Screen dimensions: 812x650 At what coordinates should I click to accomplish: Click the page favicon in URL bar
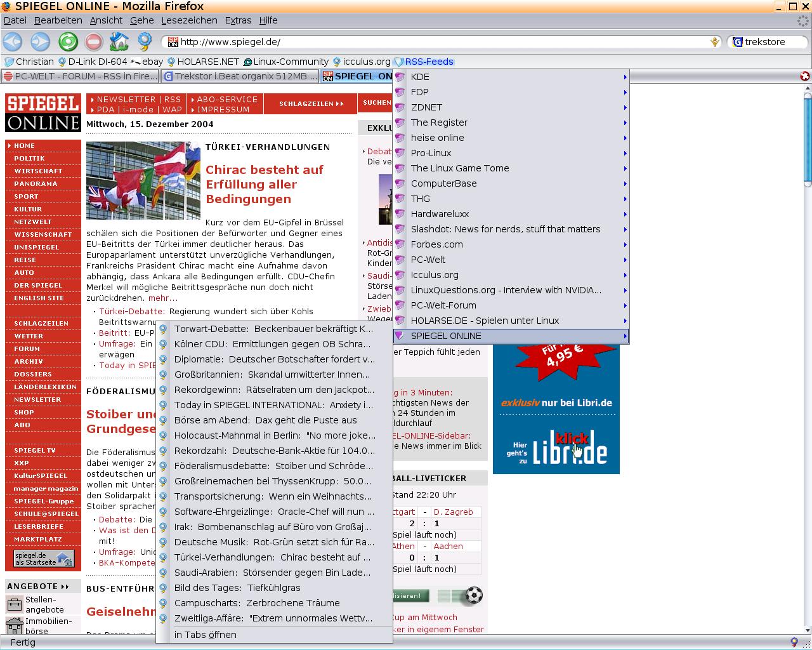pos(173,42)
